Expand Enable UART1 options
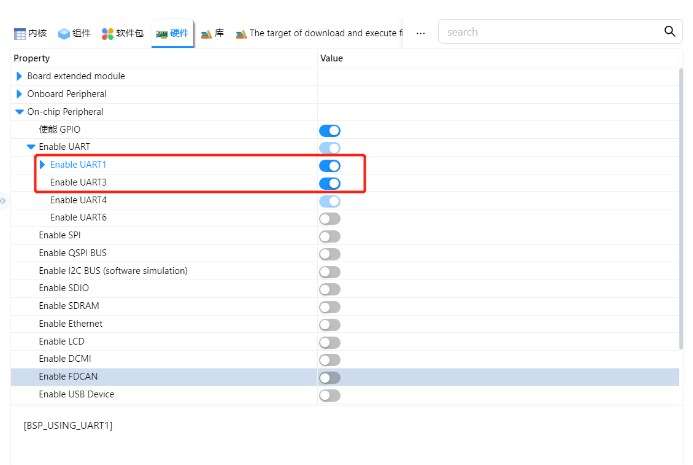This screenshot has width=693, height=465. [42, 164]
